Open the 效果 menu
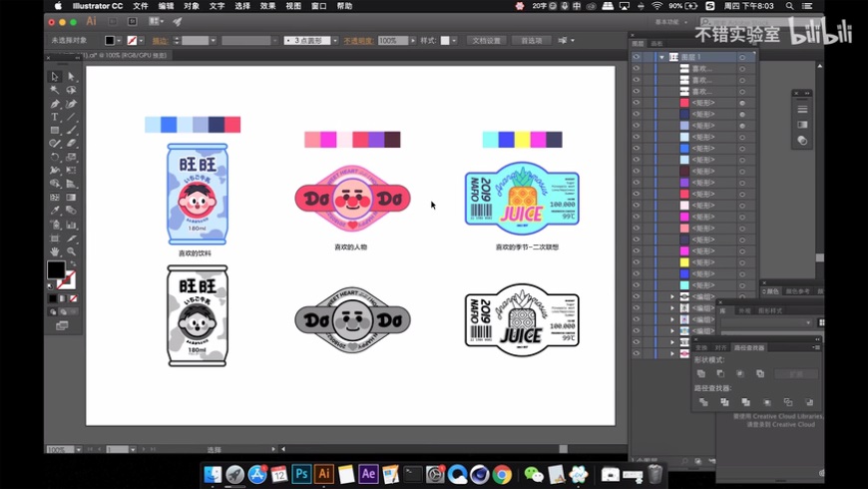The width and height of the screenshot is (868, 489). tap(268, 6)
